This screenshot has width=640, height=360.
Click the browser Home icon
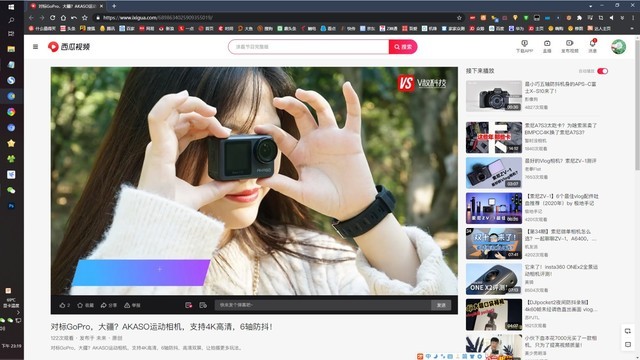tap(63, 18)
